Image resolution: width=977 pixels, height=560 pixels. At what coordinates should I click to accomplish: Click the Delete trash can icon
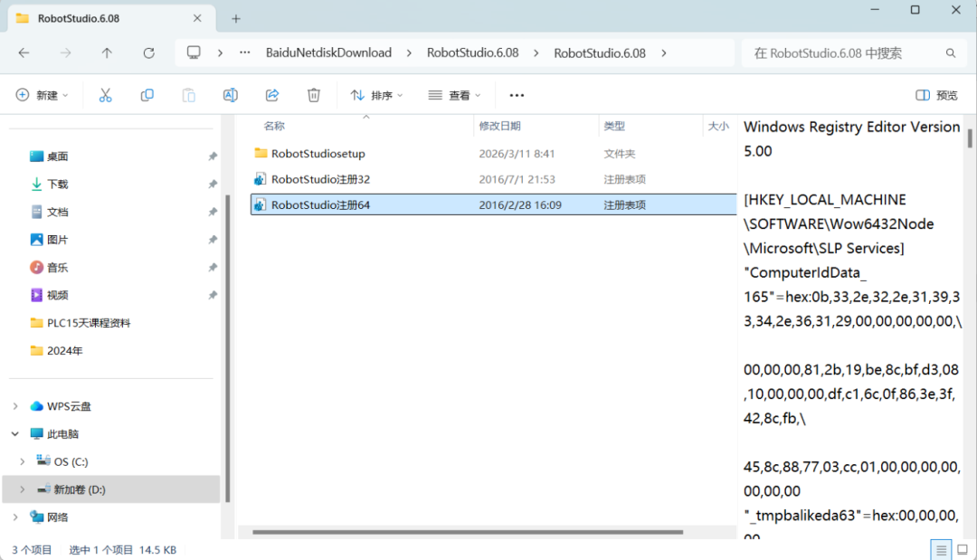click(313, 95)
